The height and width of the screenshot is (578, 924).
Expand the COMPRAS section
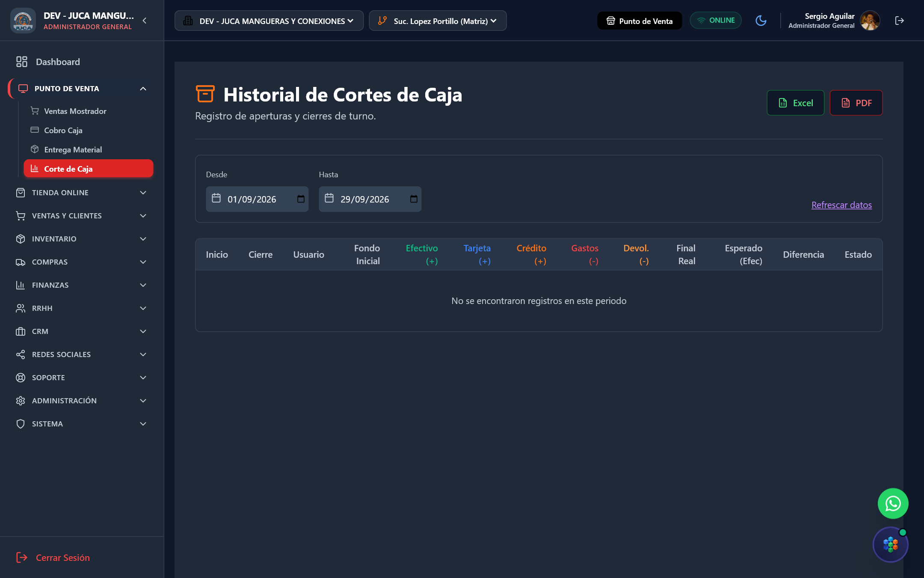[81, 262]
